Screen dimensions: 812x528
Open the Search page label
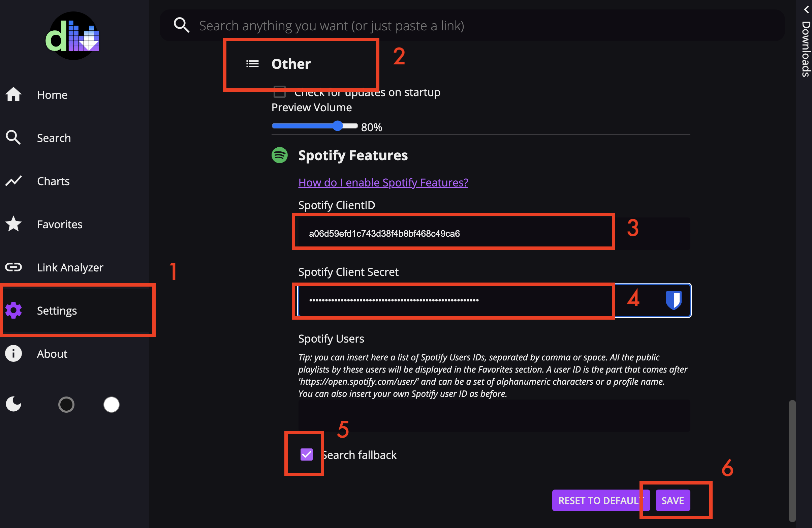(54, 138)
